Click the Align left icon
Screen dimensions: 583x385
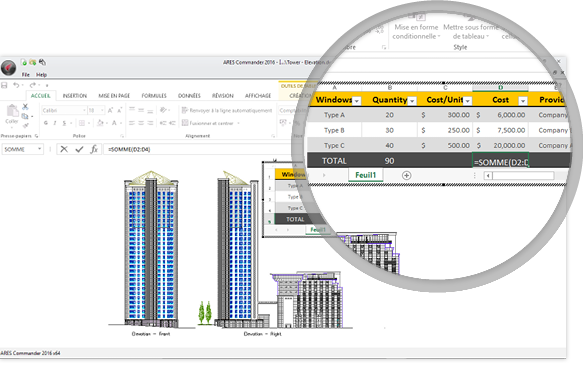pyautogui.click(x=132, y=123)
